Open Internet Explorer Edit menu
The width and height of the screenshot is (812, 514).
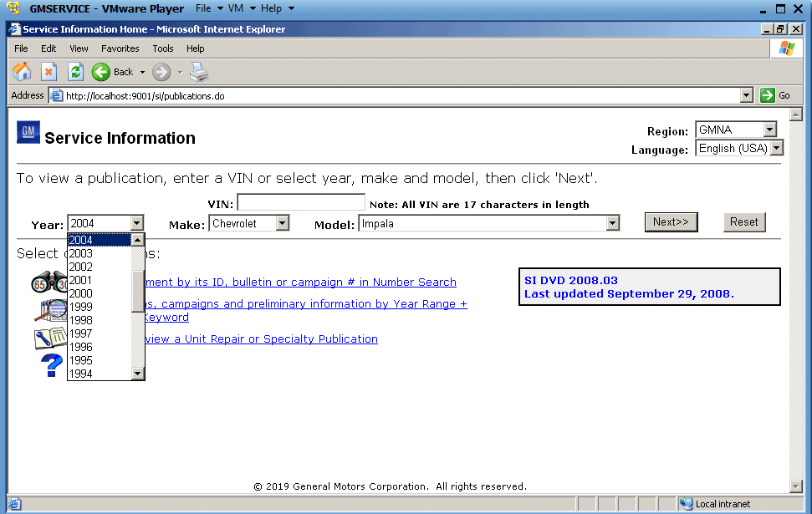[x=49, y=48]
